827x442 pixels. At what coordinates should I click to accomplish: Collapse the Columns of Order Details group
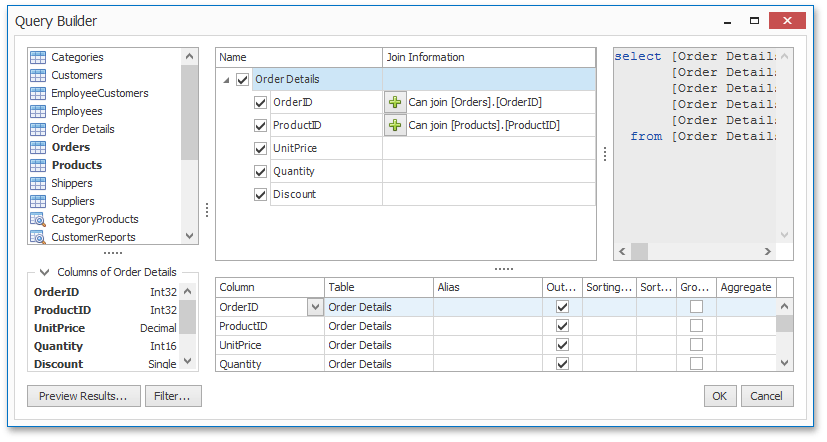pos(45,272)
